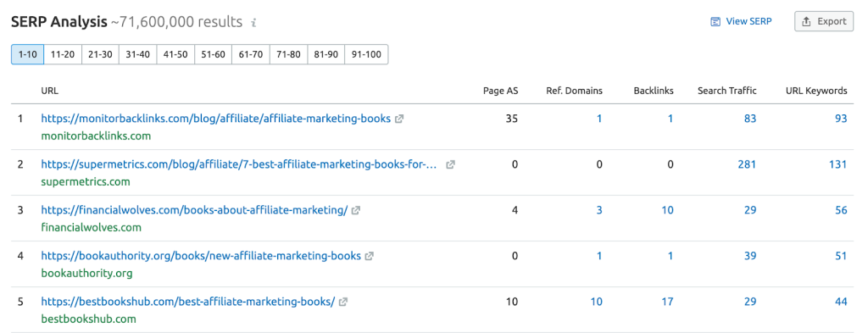Open the supermetrics.com 7-best-affiliate-marketing-books URL
The image size is (868, 333).
pyautogui.click(x=239, y=165)
